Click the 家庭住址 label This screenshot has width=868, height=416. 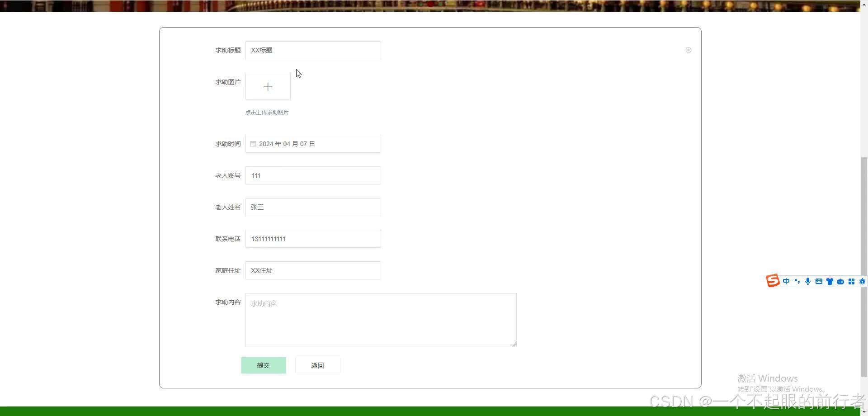click(x=228, y=270)
